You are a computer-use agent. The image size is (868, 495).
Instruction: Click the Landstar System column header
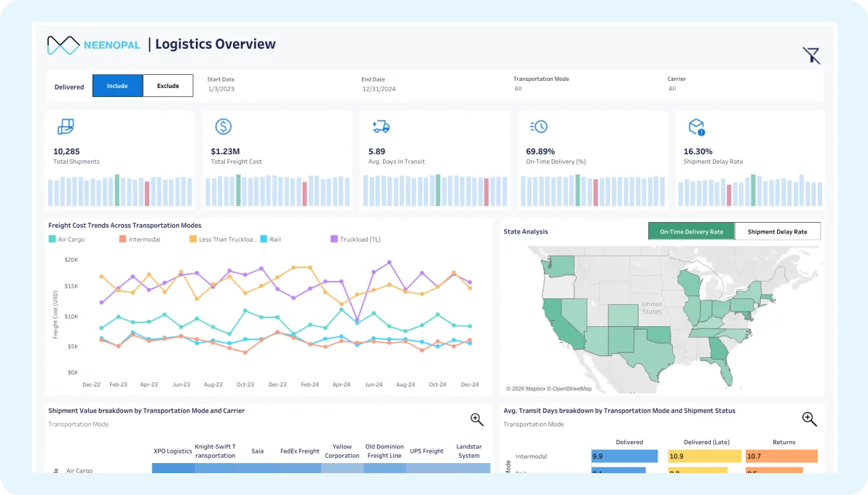(469, 451)
